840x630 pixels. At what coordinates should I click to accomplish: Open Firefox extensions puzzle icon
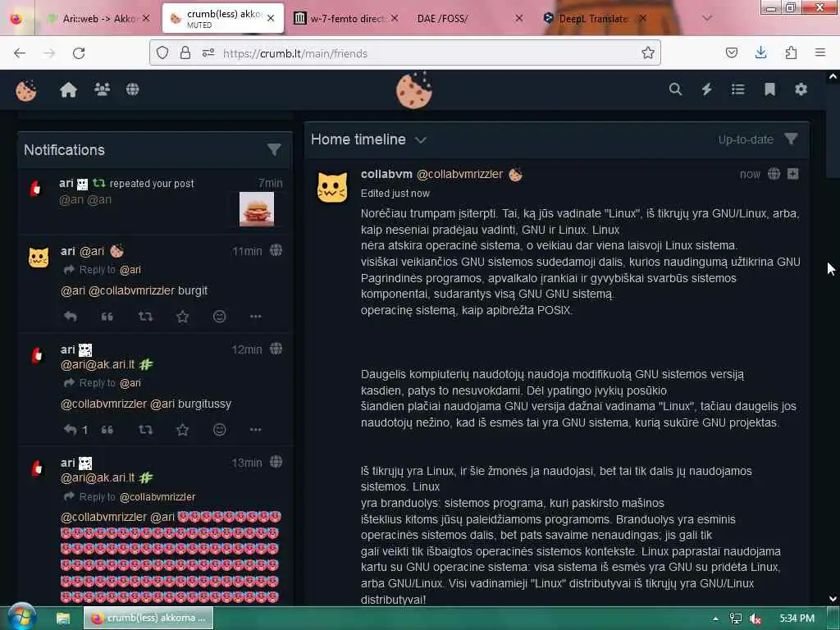tap(791, 52)
